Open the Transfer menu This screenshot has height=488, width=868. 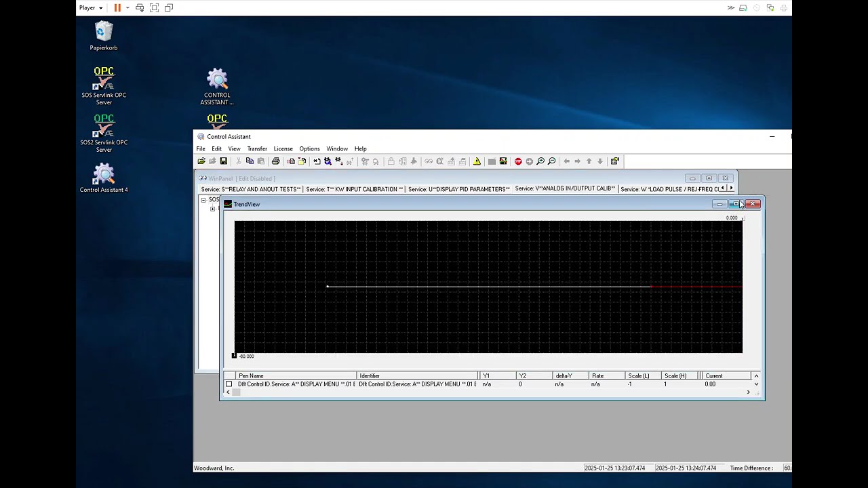click(257, 148)
